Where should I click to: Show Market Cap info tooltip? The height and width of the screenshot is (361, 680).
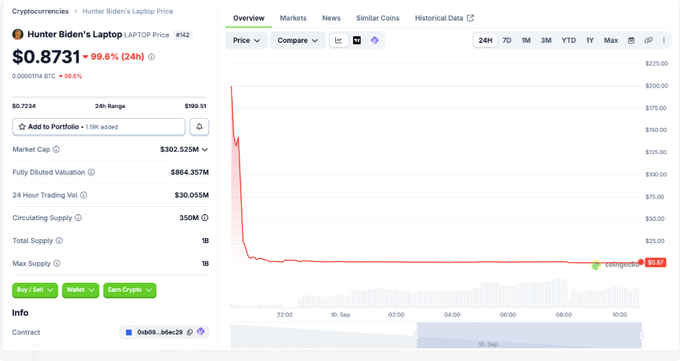(56, 149)
